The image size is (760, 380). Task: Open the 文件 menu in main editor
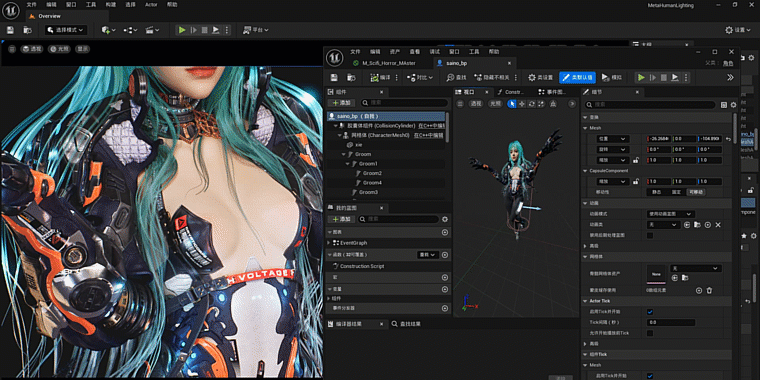click(32, 5)
